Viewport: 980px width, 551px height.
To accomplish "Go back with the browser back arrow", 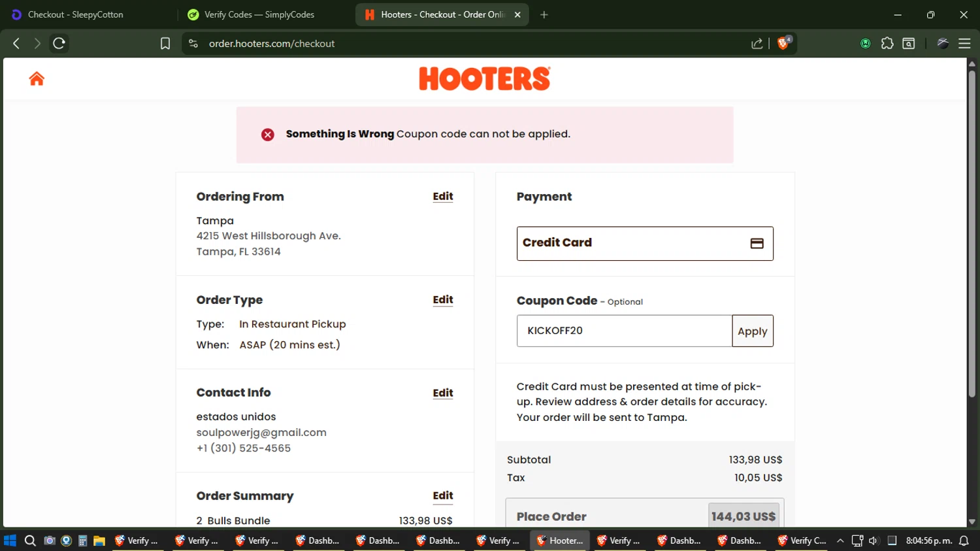I will tap(16, 43).
